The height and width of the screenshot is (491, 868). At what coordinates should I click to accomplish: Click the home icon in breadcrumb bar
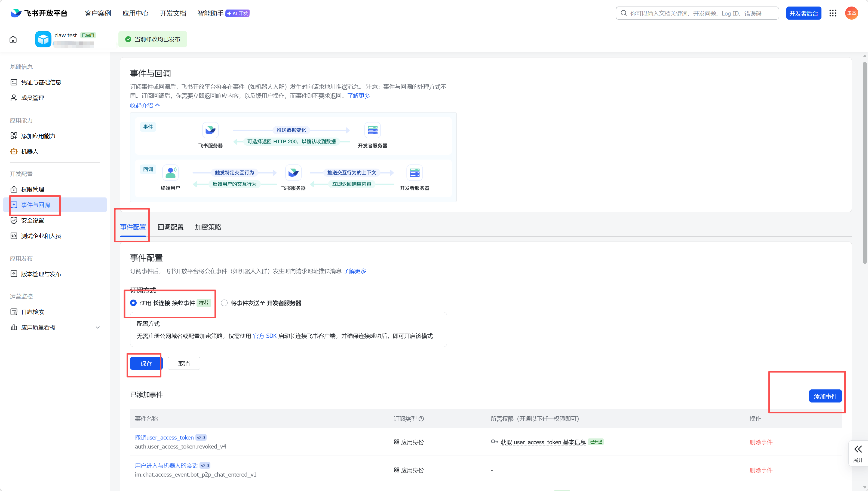(13, 39)
